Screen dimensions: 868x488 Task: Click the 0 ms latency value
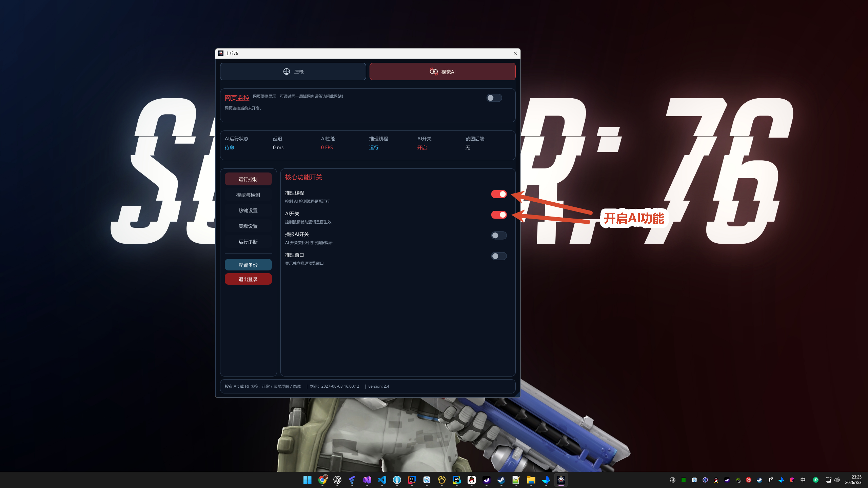[x=278, y=147]
